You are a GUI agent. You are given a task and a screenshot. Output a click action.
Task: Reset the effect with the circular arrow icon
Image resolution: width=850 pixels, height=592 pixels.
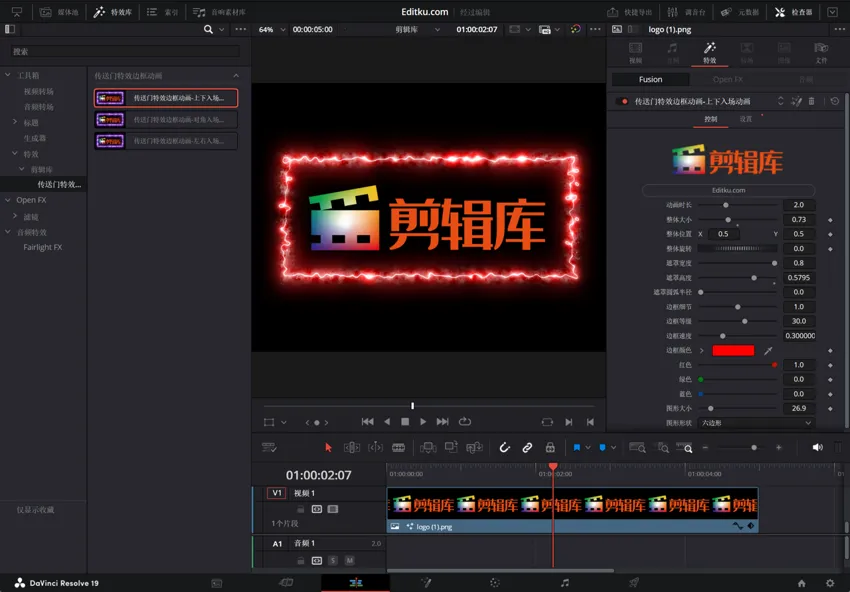(x=835, y=101)
